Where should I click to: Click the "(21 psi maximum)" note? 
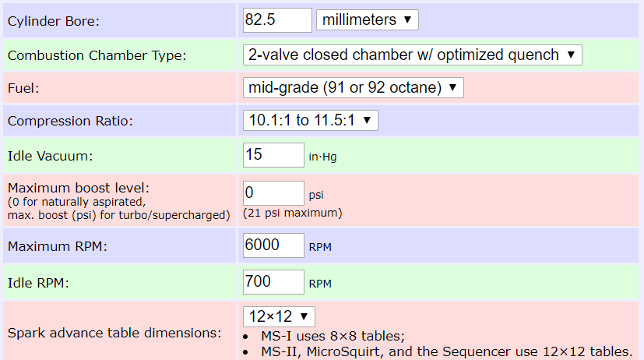click(x=292, y=213)
